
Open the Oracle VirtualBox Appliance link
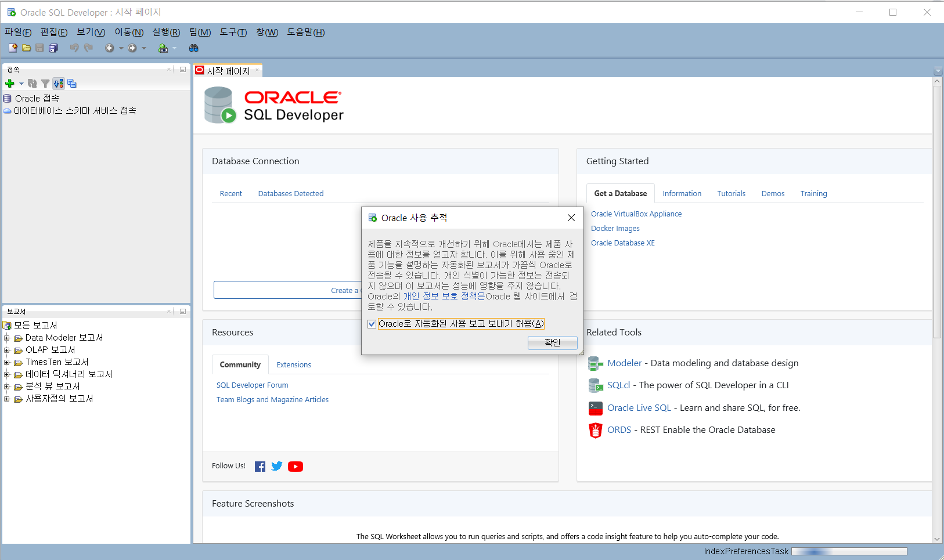coord(636,214)
